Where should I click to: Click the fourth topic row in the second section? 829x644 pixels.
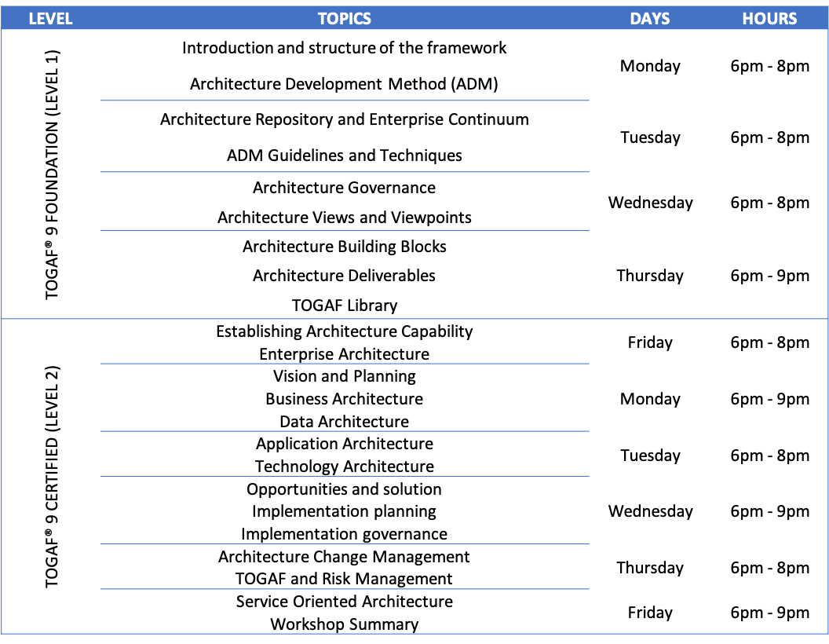tap(345, 510)
